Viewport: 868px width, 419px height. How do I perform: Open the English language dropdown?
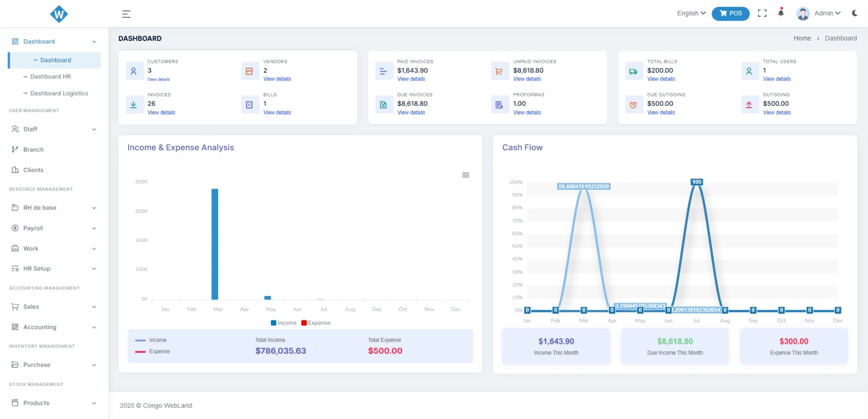691,13
